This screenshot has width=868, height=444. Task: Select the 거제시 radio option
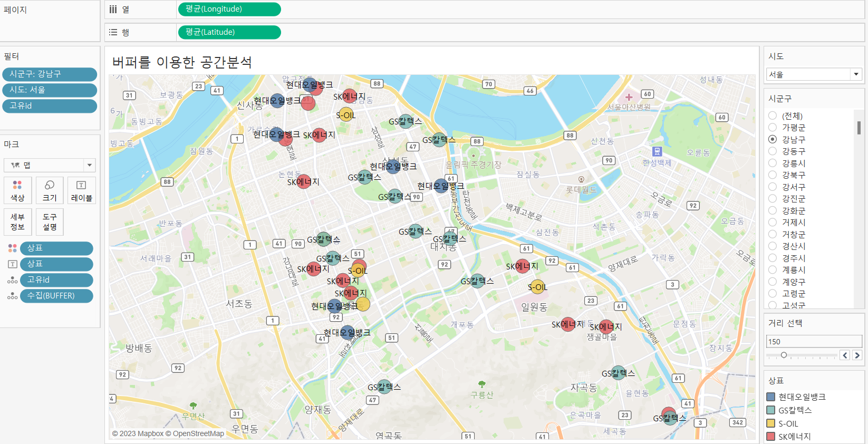pos(773,222)
